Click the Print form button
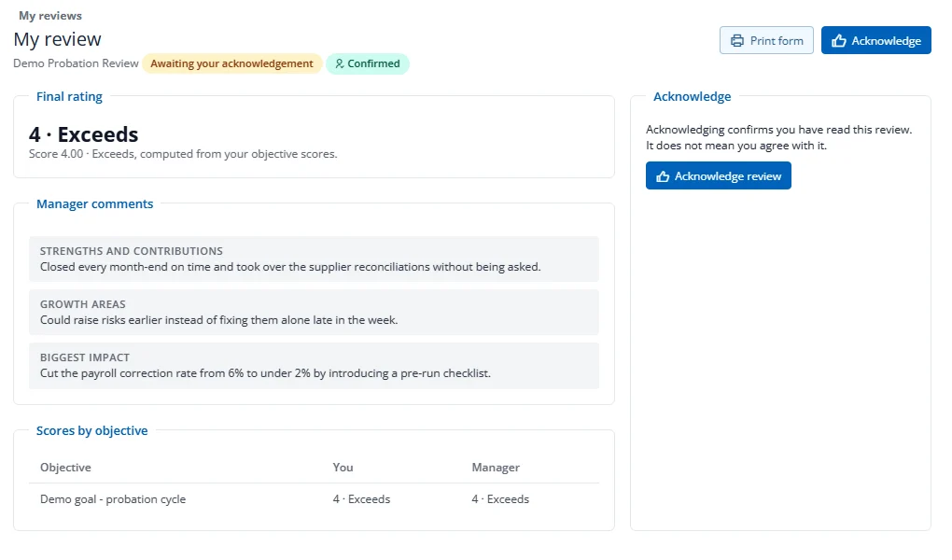 766,41
